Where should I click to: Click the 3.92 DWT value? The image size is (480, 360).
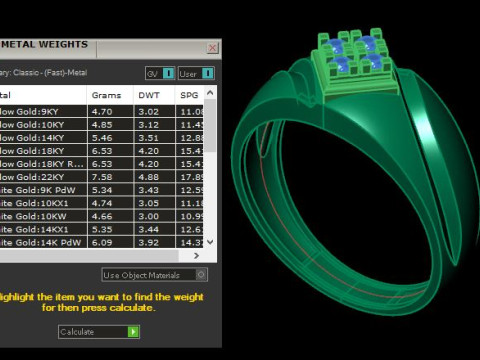coord(149,242)
